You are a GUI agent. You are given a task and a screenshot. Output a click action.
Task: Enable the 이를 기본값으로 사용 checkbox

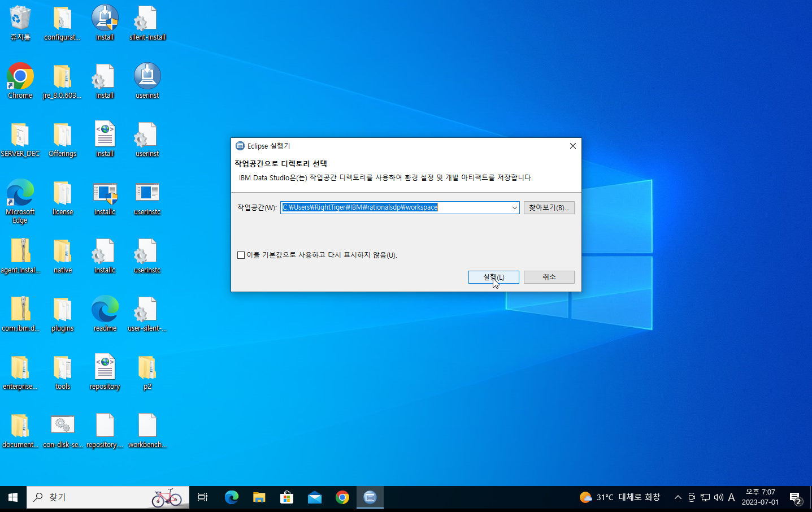point(241,255)
